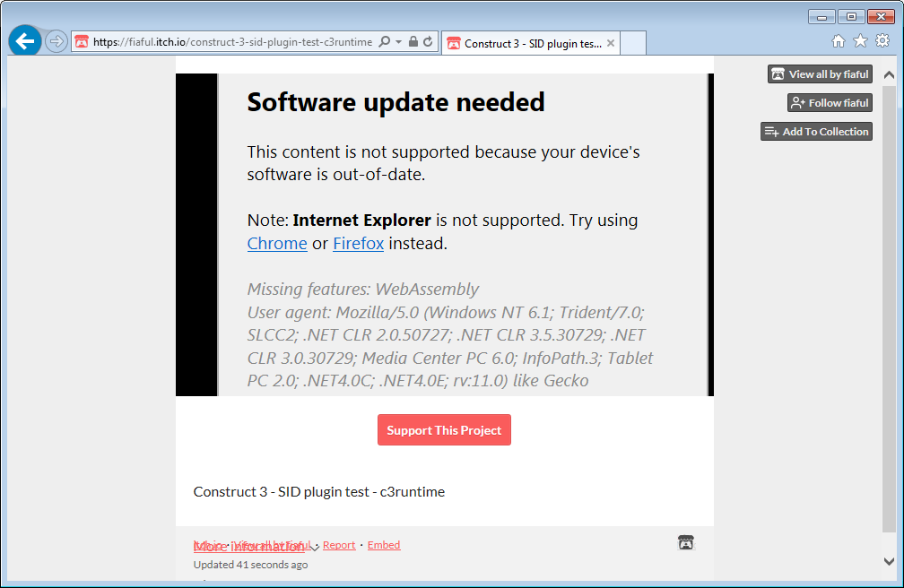Click the browser Forward arrow button
The width and height of the screenshot is (904, 588).
(x=56, y=41)
